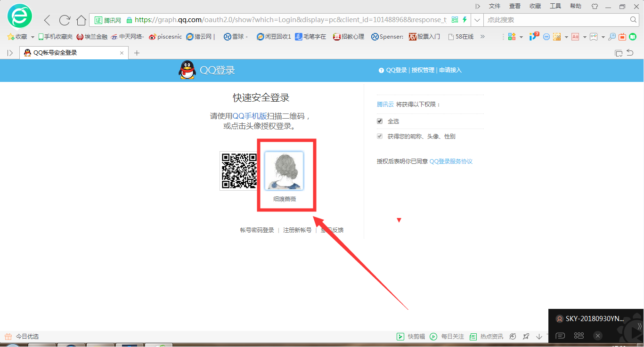This screenshot has width=644, height=347.
Task: Toggle 获得您的昵称、头像、性别 checkbox
Action: point(380,136)
